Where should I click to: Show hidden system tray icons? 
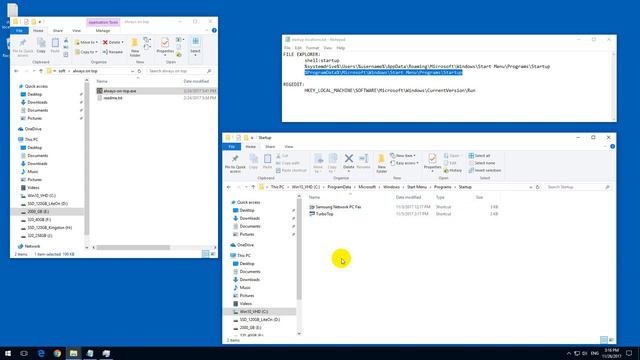569,353
